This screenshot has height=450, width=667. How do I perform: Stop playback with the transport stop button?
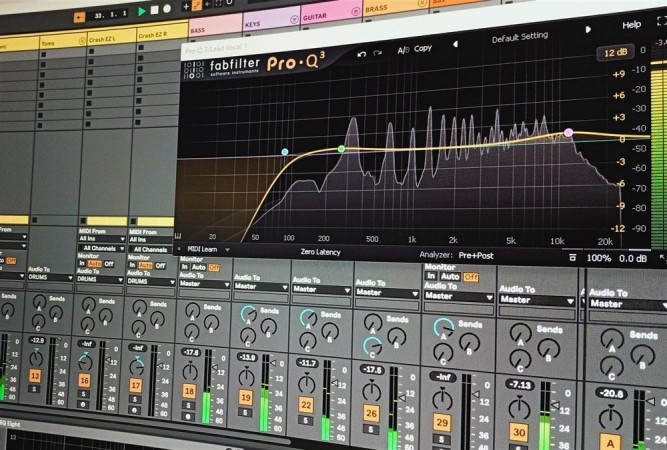154,10
